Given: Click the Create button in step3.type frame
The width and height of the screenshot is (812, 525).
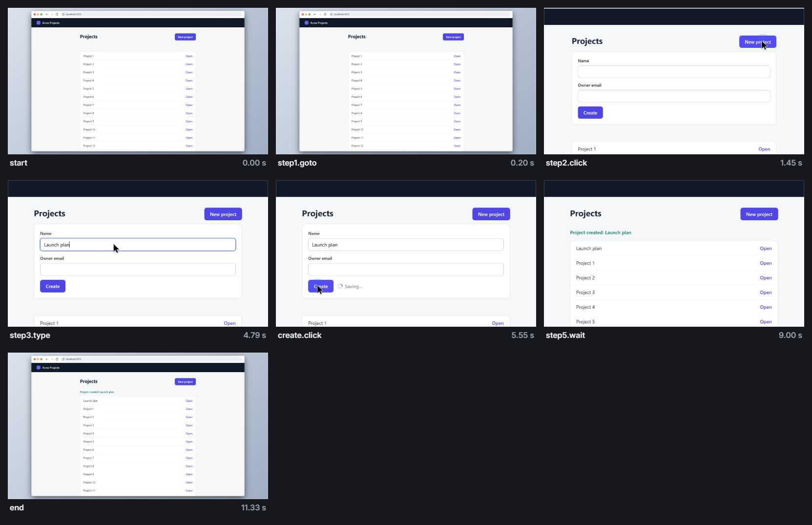Looking at the screenshot, I should 53,286.
